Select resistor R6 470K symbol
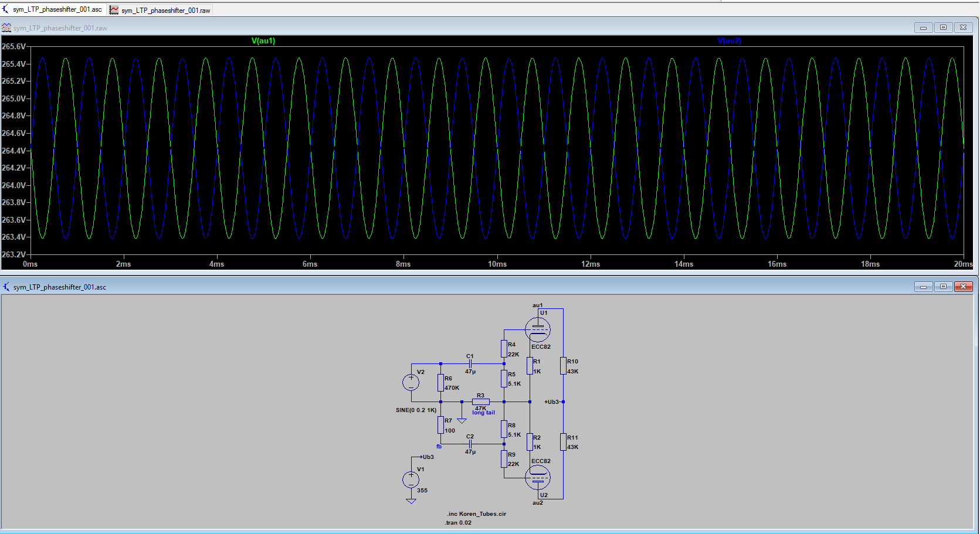980x534 pixels. tap(440, 383)
